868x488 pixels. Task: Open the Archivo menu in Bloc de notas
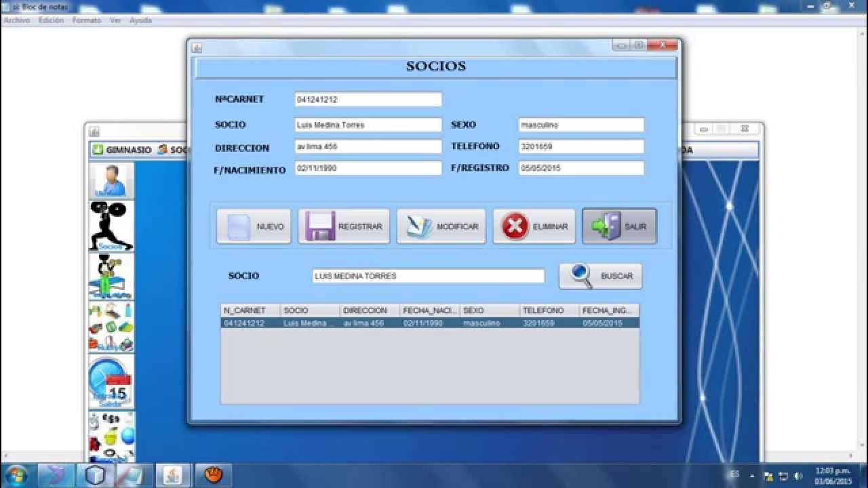click(x=16, y=20)
